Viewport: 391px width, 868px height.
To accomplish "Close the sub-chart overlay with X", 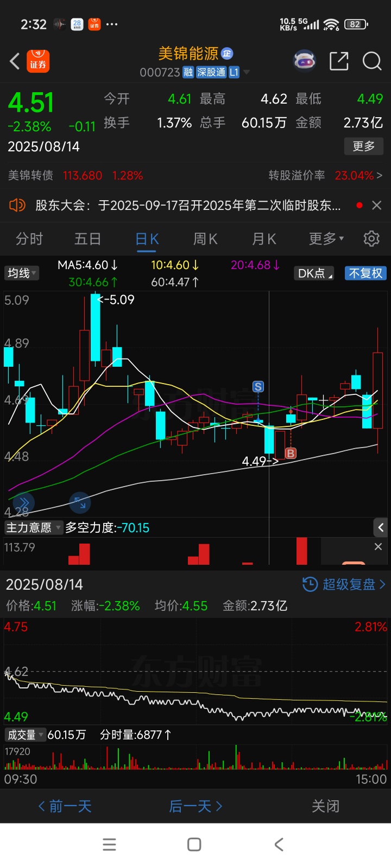I will coord(379,547).
